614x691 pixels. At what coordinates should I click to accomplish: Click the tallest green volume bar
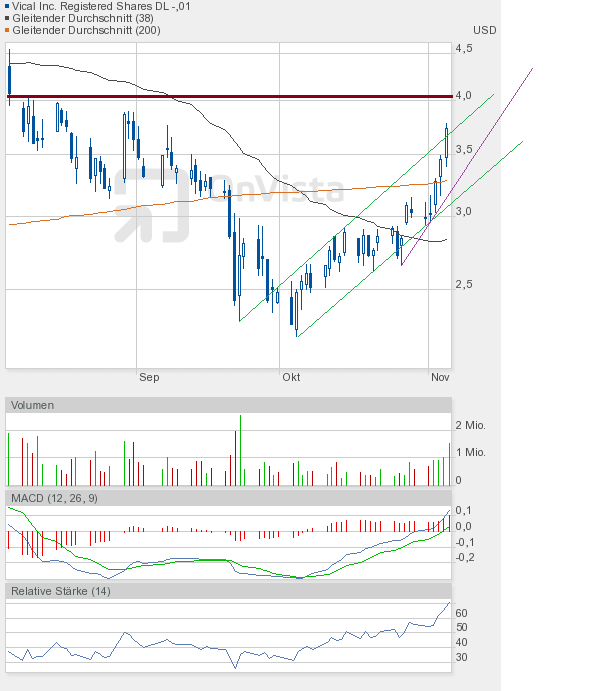tap(240, 450)
